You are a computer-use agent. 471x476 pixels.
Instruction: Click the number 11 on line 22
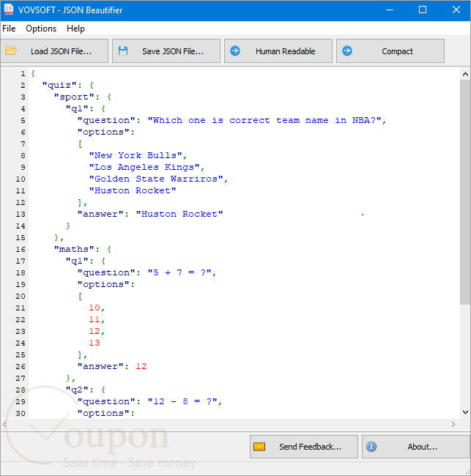click(94, 320)
